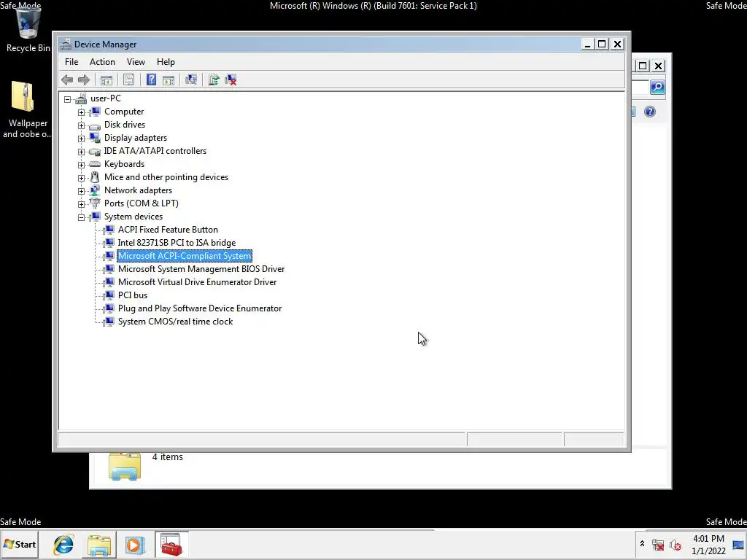Click the 4 items details pane text
Viewport: 747px width, 560px height.
click(x=167, y=456)
